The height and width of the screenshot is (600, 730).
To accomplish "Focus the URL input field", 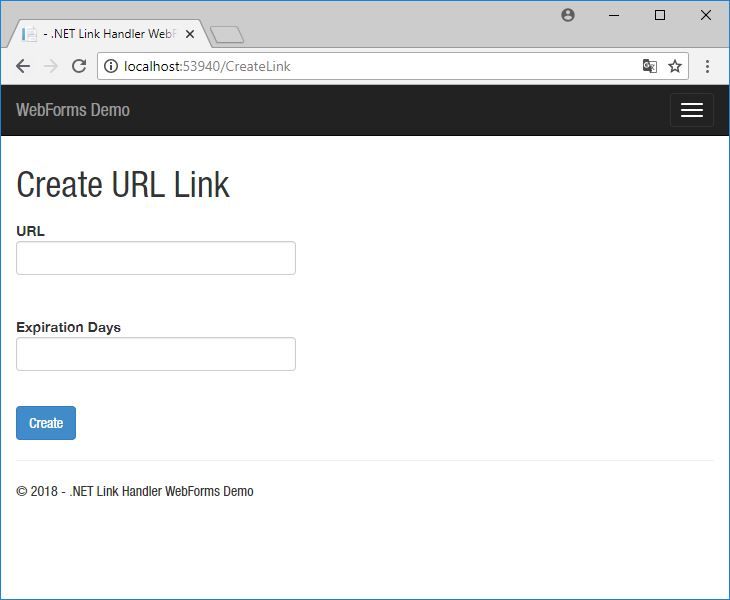I will pos(156,258).
